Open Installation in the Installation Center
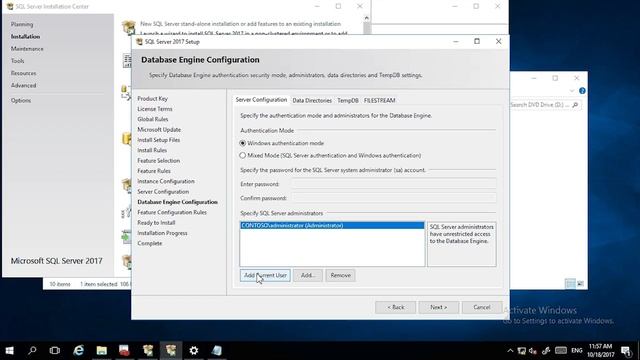Screen dimensions: 640x360 (25, 37)
